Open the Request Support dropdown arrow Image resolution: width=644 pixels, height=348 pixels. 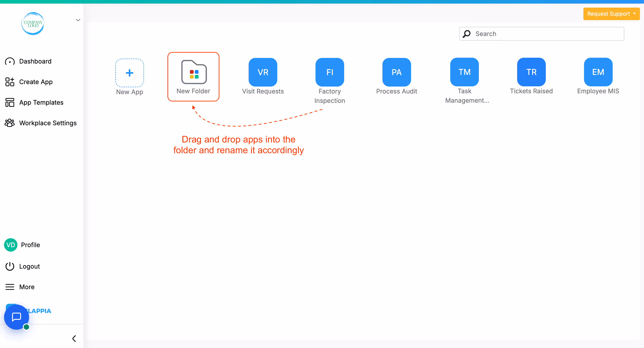pyautogui.click(x=635, y=14)
